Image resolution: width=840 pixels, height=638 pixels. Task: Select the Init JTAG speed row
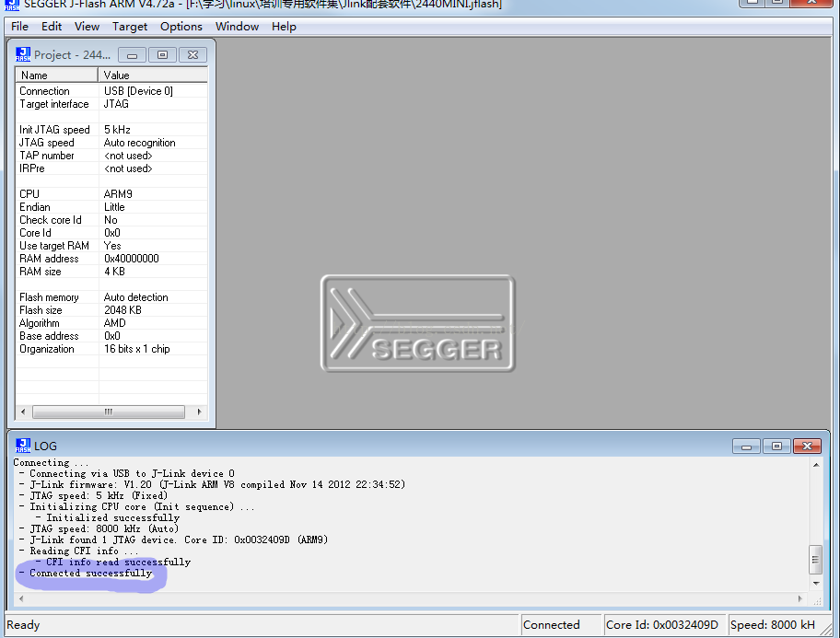(111, 130)
